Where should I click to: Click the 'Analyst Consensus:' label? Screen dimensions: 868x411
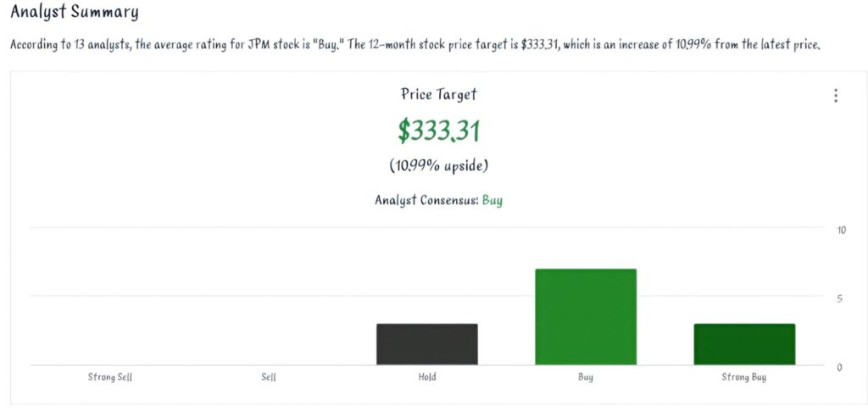tap(426, 201)
